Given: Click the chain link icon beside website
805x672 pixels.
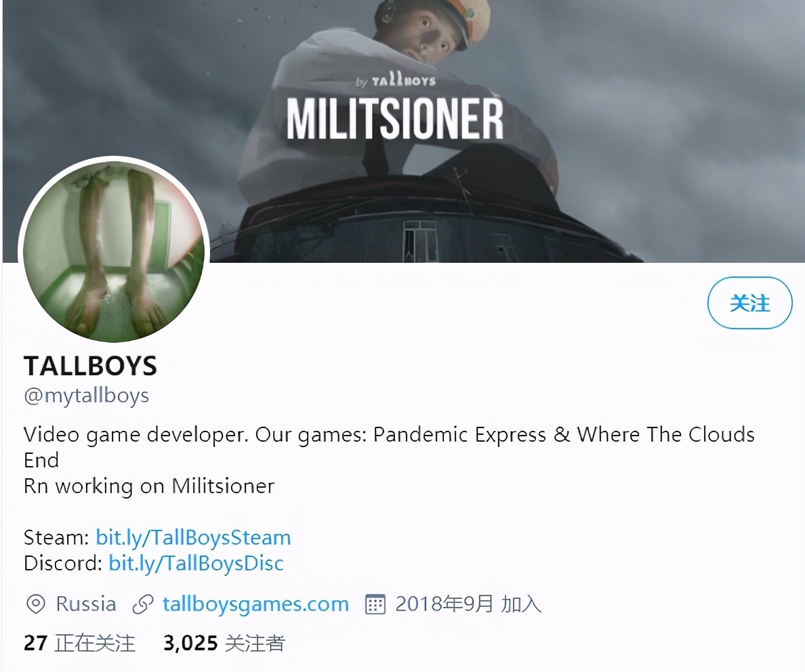Looking at the screenshot, I should [143, 604].
